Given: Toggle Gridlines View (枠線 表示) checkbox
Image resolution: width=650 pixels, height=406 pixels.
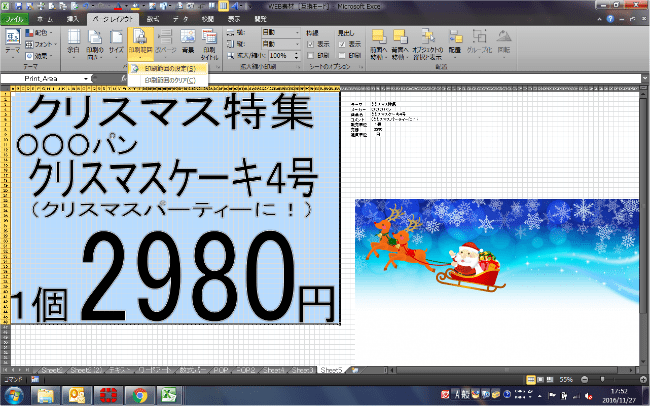Looking at the screenshot, I should click(x=310, y=44).
